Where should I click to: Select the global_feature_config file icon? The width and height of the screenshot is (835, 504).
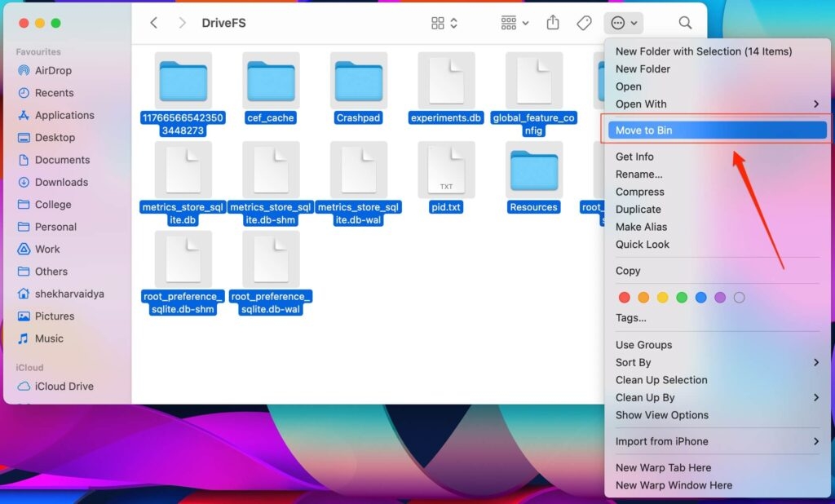point(534,81)
